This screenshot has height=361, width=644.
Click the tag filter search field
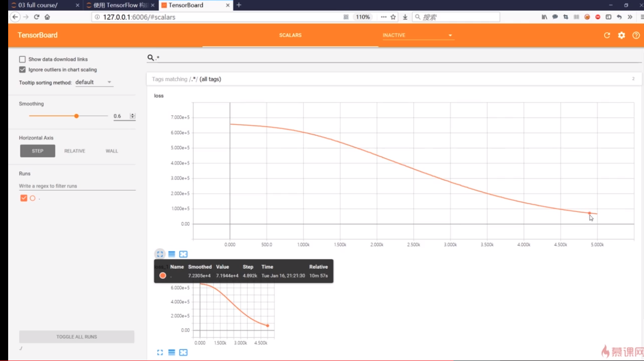pyautogui.click(x=394, y=58)
